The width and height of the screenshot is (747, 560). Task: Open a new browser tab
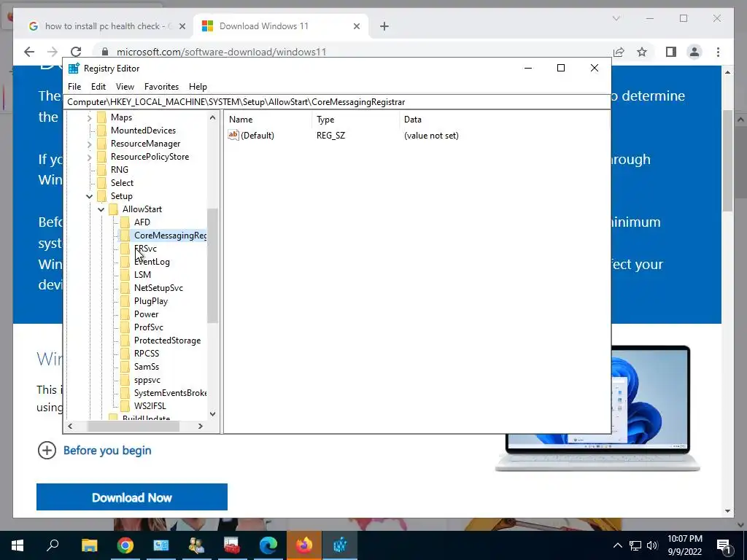384,27
